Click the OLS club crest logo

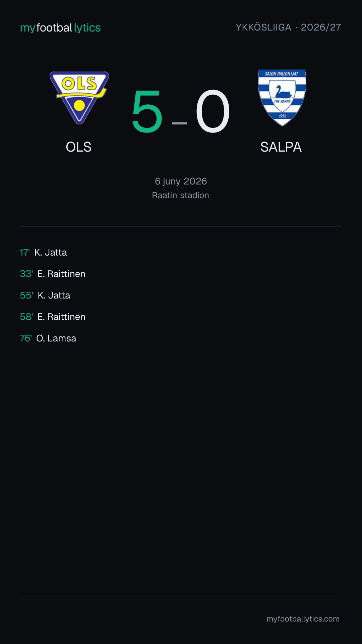click(79, 98)
